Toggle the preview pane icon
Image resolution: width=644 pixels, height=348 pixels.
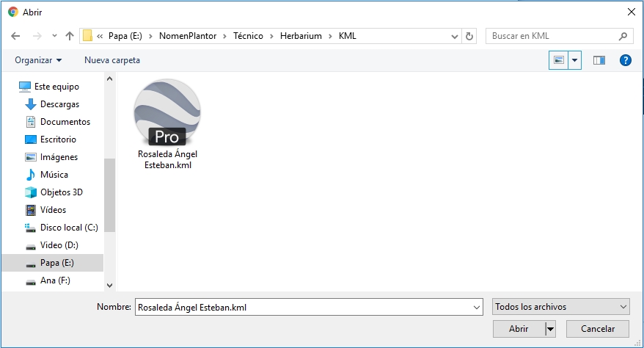pyautogui.click(x=599, y=60)
